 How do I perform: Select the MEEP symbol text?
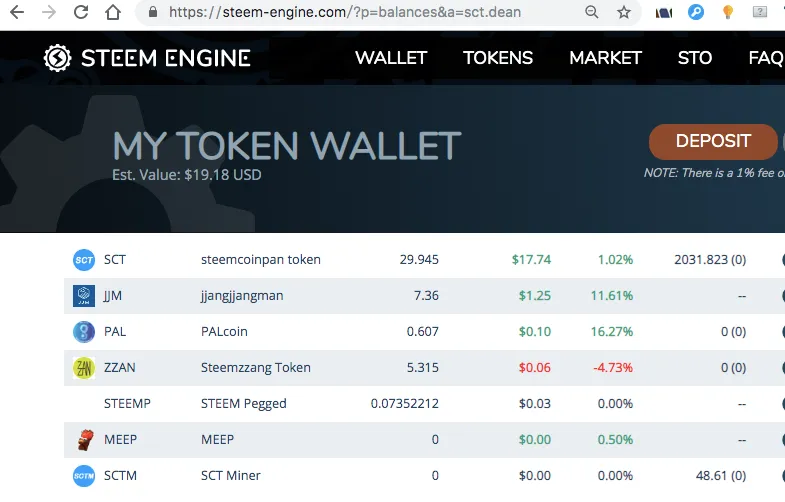[x=120, y=440]
